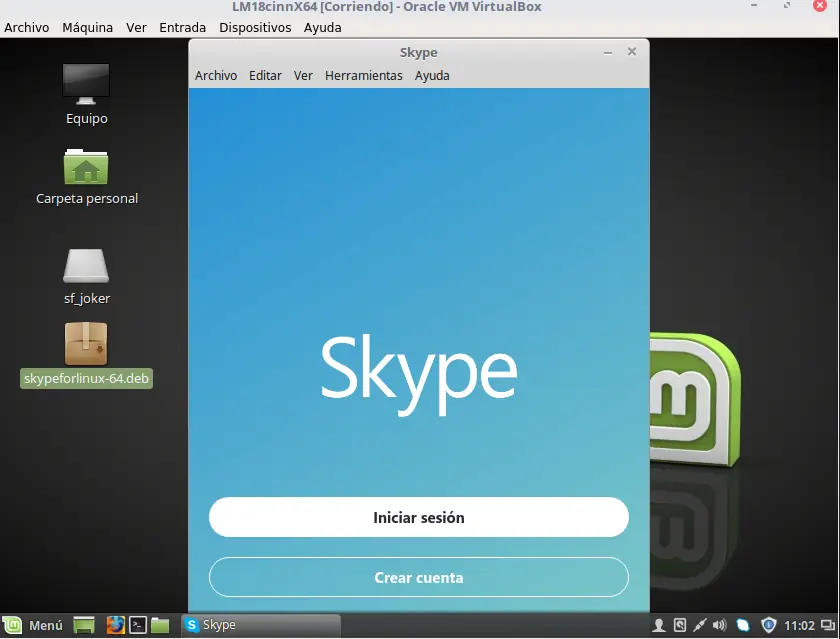Click the window list icon beside the clock
The width and height of the screenshot is (840, 639).
828,625
